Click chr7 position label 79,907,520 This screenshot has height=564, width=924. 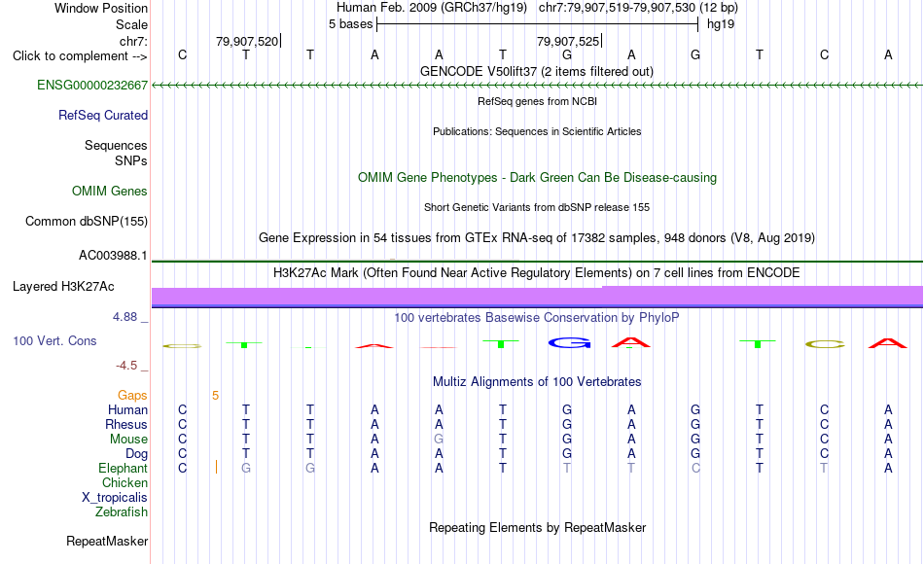tap(247, 41)
